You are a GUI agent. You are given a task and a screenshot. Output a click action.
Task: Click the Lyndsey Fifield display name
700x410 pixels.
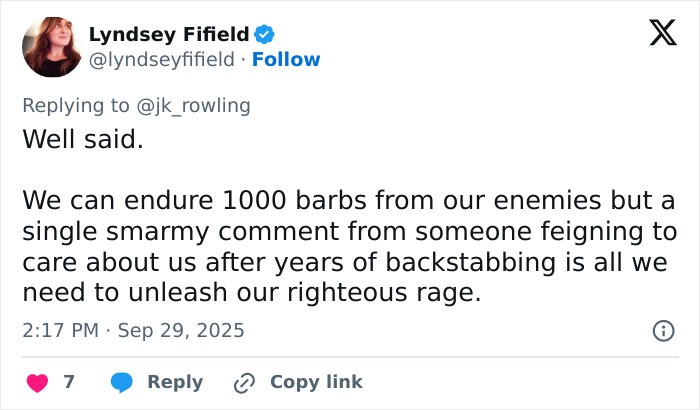[167, 33]
